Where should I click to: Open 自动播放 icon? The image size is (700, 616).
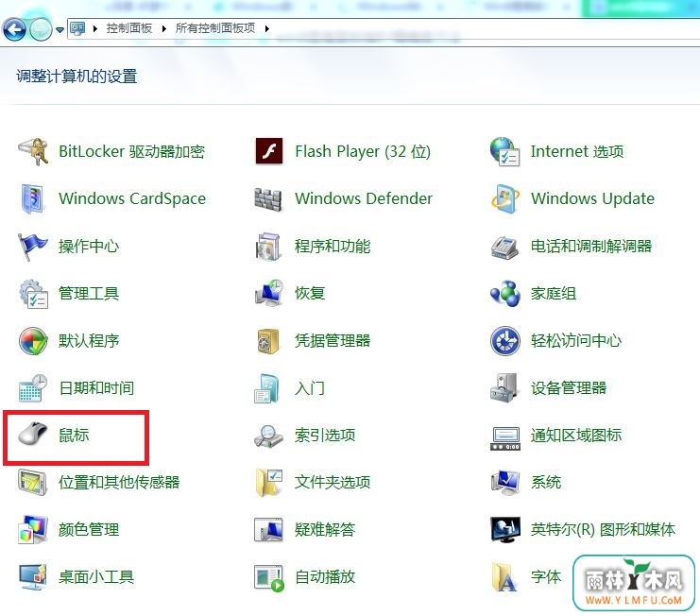pos(269,578)
